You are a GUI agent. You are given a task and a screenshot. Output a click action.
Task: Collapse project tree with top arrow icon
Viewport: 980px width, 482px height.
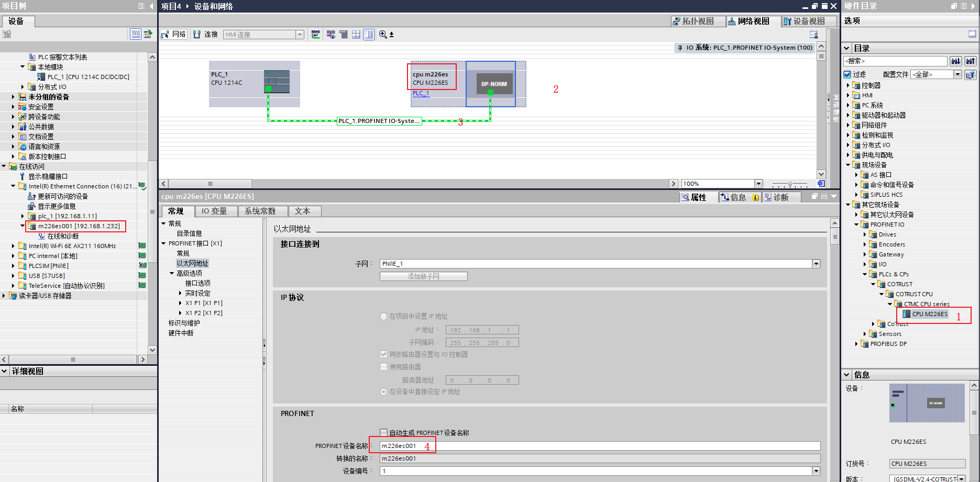click(x=151, y=6)
